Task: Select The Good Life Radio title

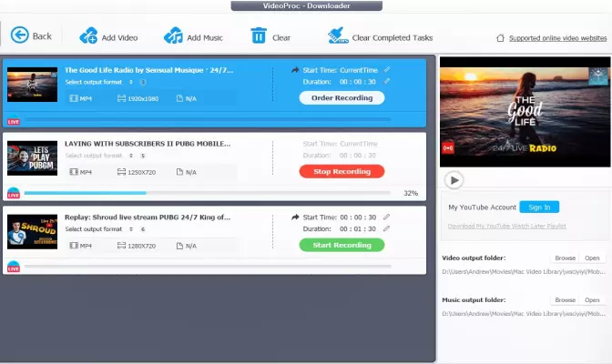Action: [x=148, y=70]
